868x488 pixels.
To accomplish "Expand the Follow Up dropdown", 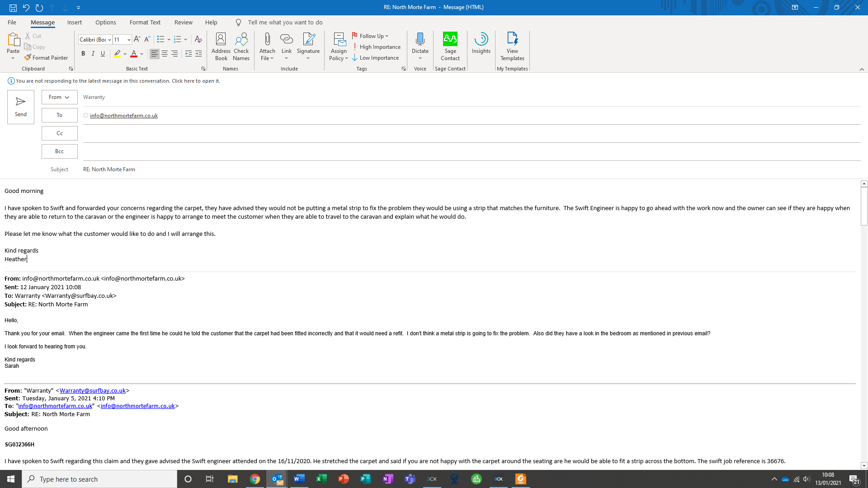I will point(387,36).
